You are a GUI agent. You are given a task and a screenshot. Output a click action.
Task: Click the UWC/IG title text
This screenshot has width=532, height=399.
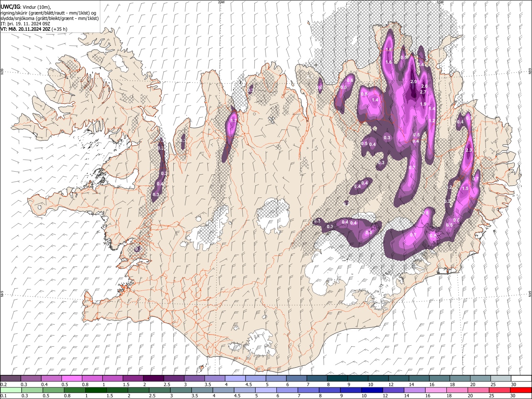[10, 7]
